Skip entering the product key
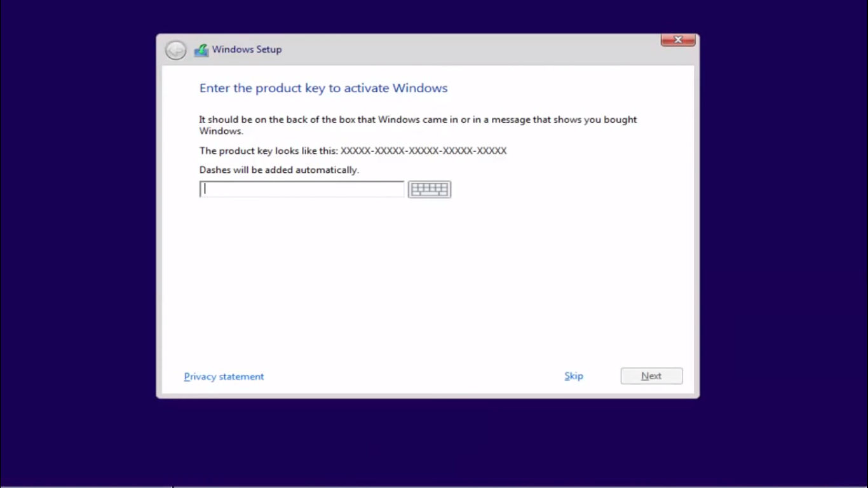The image size is (868, 488). (573, 376)
